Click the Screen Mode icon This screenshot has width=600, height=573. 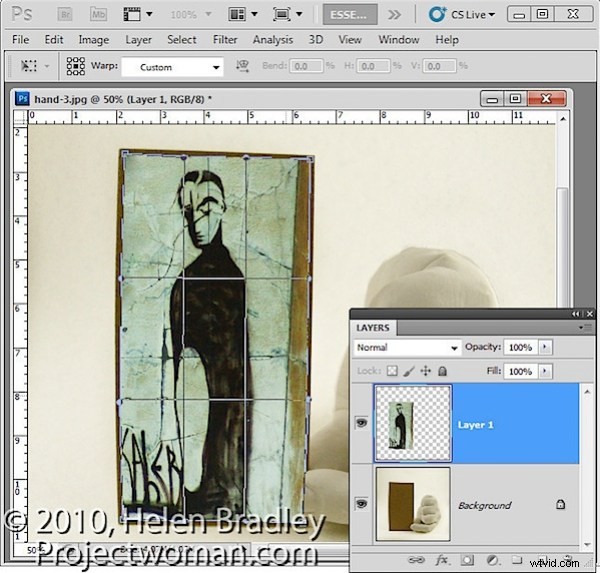(x=282, y=15)
